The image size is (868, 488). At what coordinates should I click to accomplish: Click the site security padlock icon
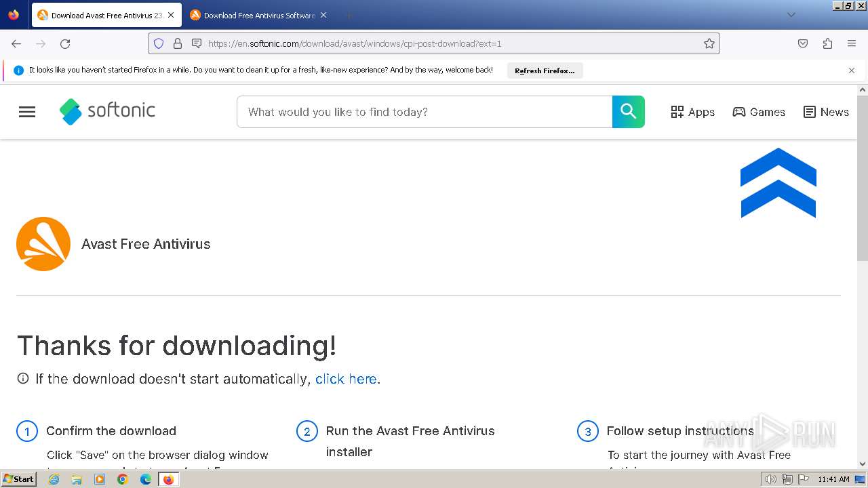coord(178,43)
